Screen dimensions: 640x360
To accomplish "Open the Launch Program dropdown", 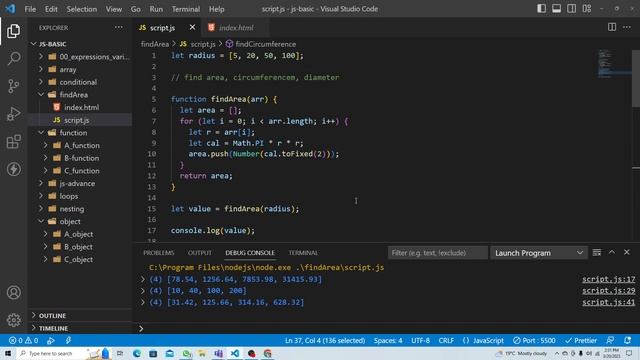I will click(539, 253).
